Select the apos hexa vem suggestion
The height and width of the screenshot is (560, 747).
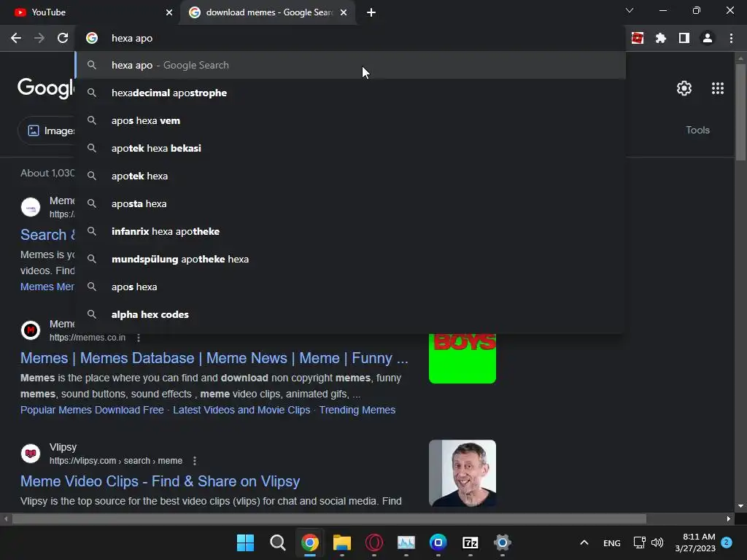pyautogui.click(x=351, y=120)
